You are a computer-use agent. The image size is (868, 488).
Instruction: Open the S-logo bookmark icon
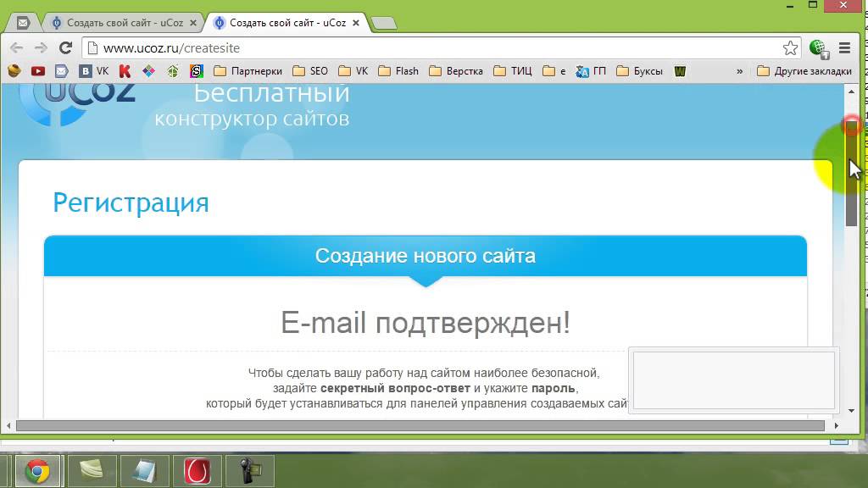tap(197, 71)
